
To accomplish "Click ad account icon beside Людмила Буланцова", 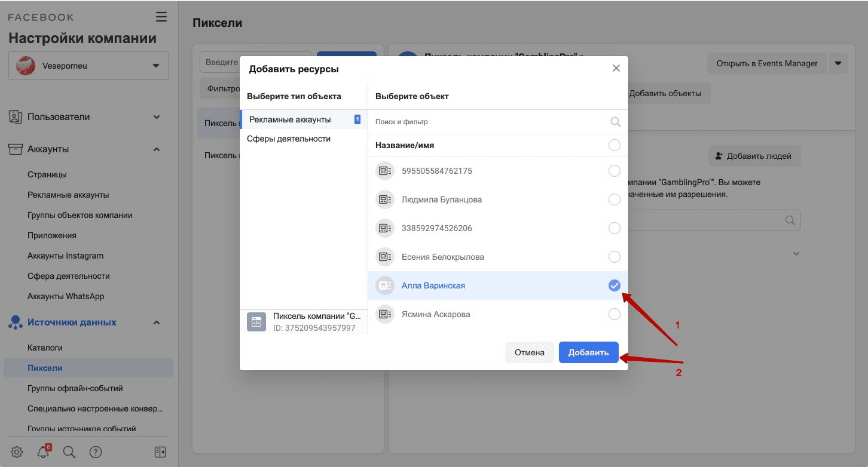I will coord(385,199).
